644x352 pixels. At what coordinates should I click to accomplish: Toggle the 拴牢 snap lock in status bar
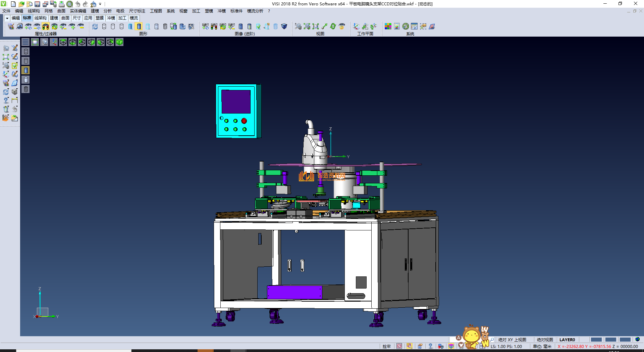pyautogui.click(x=386, y=346)
